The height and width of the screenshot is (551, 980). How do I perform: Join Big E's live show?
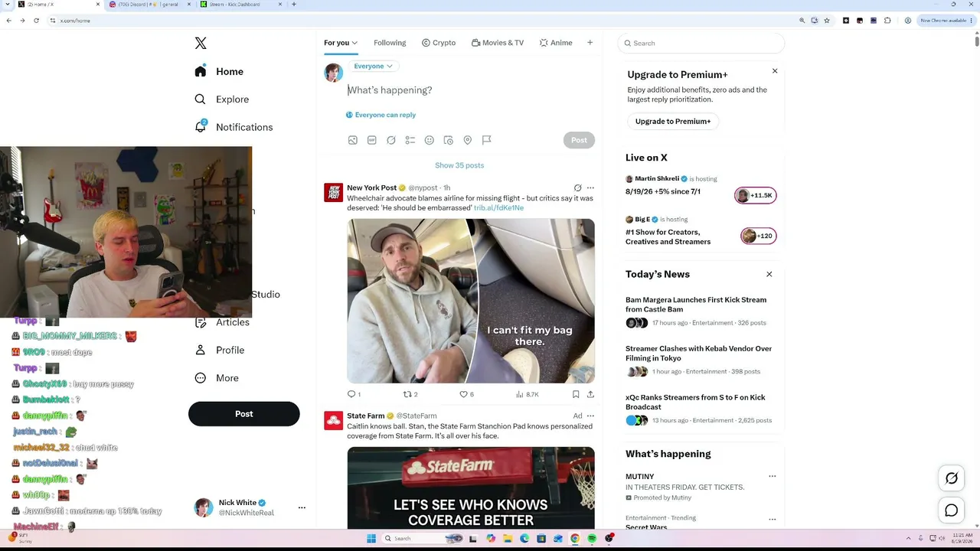coord(758,236)
